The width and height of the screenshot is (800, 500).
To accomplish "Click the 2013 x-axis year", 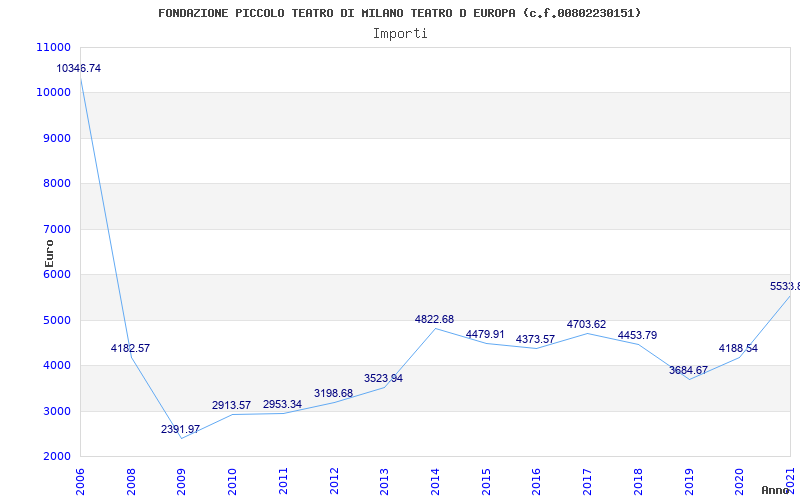I will (x=385, y=481).
